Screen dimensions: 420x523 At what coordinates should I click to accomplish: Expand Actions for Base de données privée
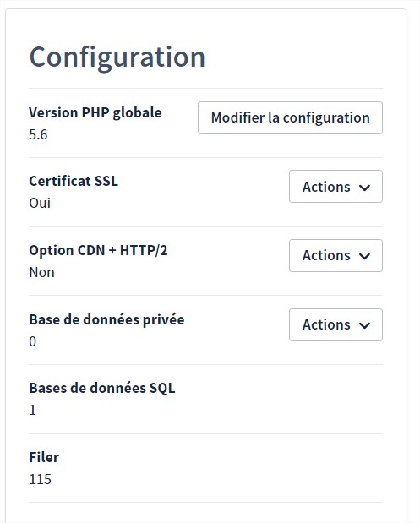pyautogui.click(x=335, y=324)
